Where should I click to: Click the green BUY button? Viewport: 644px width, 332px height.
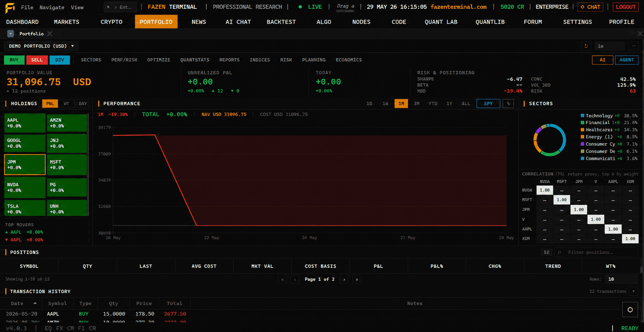pos(14,60)
